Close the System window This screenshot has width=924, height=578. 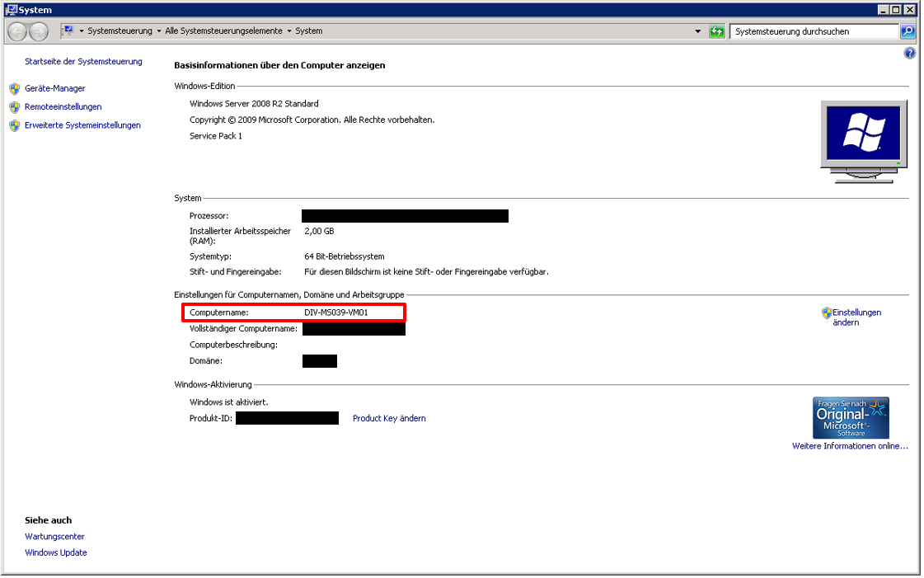[909, 9]
